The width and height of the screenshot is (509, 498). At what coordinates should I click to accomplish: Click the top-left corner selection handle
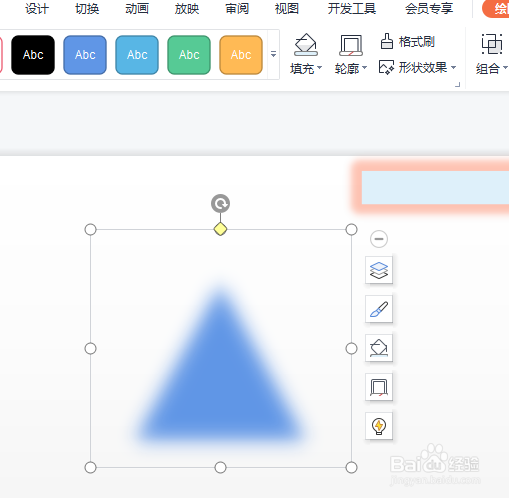(x=90, y=230)
